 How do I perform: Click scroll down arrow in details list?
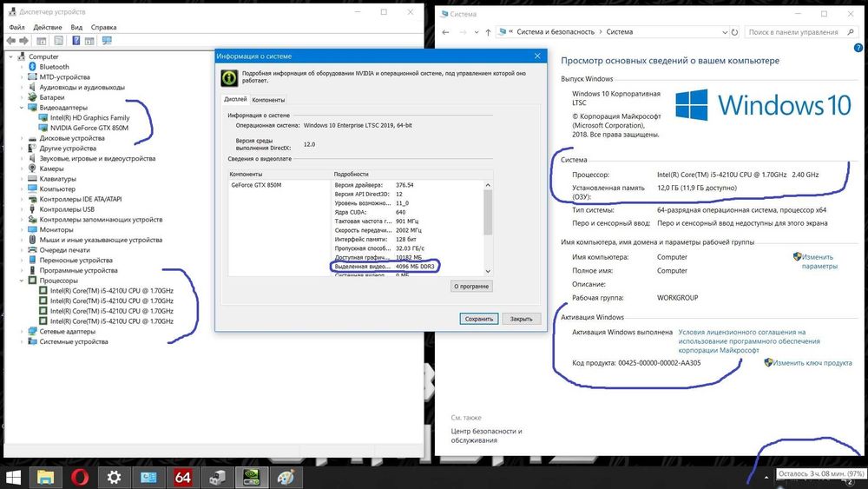coord(488,271)
